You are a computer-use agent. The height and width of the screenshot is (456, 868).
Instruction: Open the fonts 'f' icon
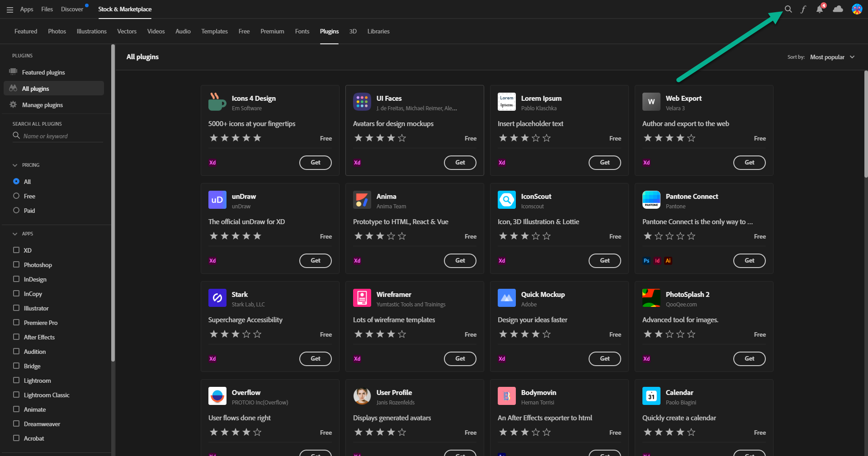coord(803,9)
